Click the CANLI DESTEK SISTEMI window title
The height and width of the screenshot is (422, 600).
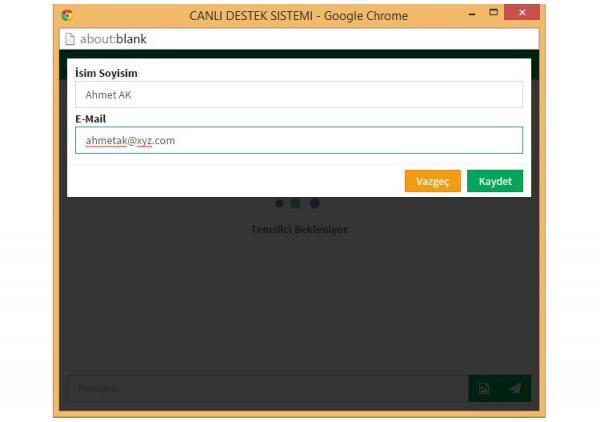point(298,16)
